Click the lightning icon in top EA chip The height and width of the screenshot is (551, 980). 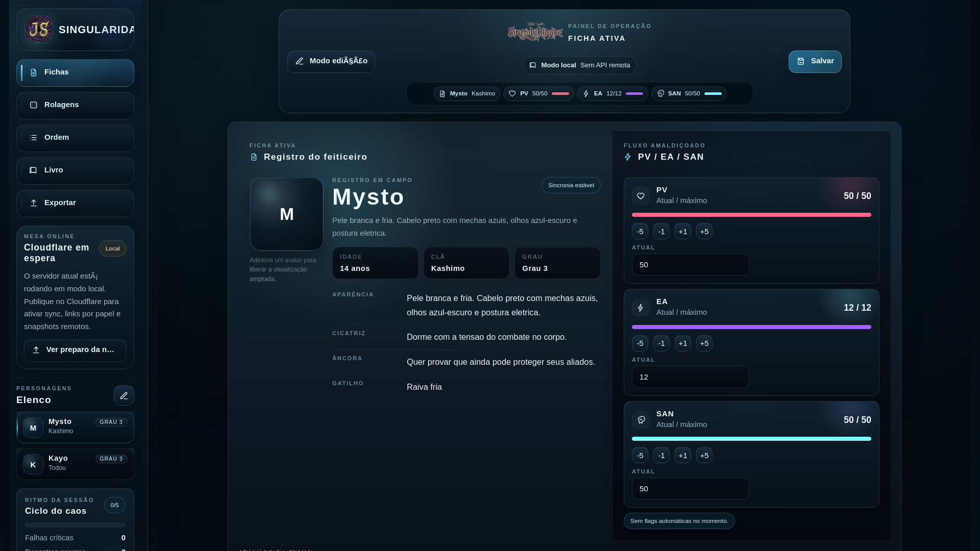click(586, 93)
